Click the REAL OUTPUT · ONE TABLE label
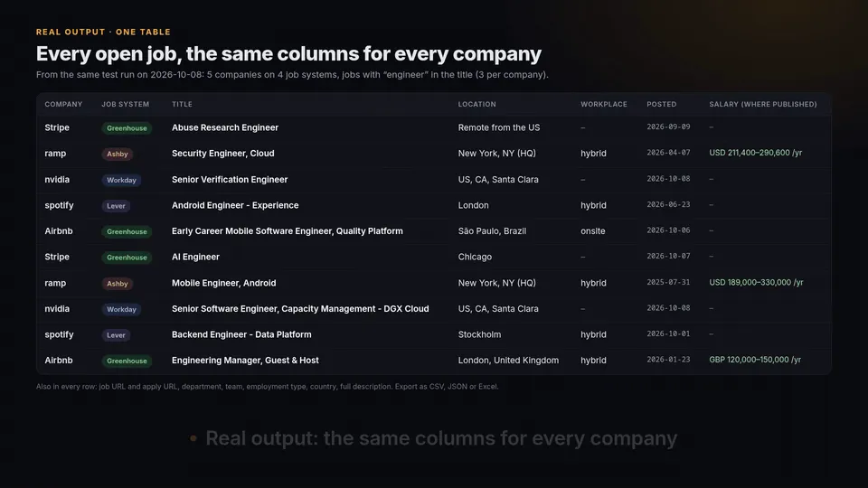The image size is (868, 488). tap(103, 33)
